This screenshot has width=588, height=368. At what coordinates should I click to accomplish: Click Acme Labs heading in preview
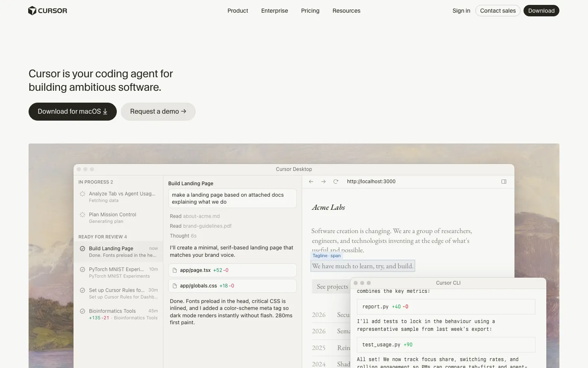(328, 207)
